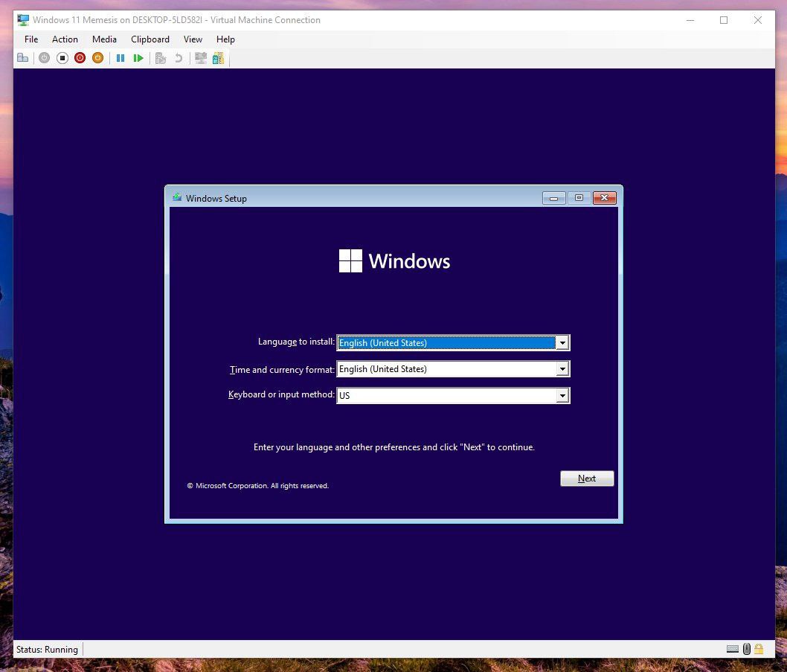
Task: Open the Clipboard menu
Action: (x=150, y=39)
